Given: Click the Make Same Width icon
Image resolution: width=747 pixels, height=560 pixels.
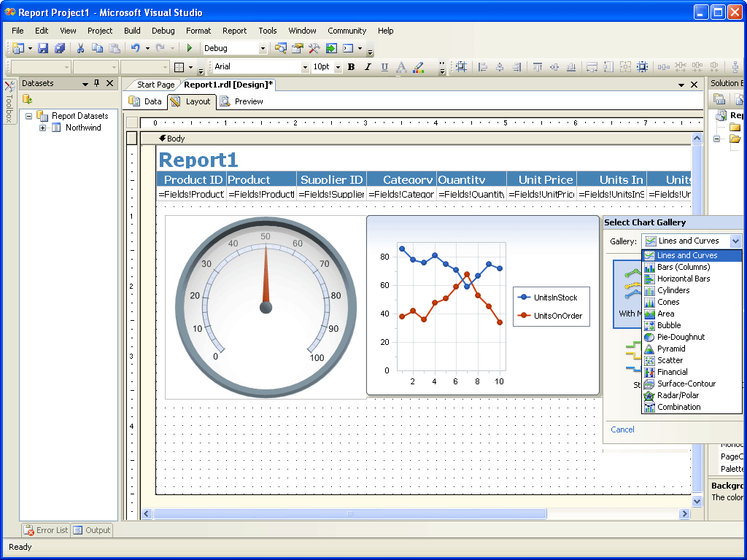Looking at the screenshot, I should pyautogui.click(x=592, y=67).
